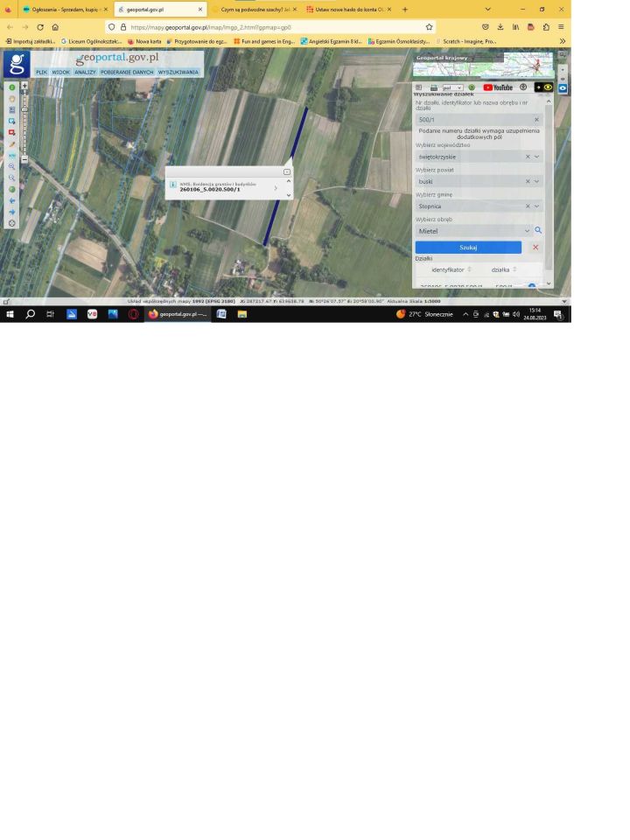This screenshot has width=630, height=840.
Task: Click the green info tool in left toolbar
Action: point(11,87)
